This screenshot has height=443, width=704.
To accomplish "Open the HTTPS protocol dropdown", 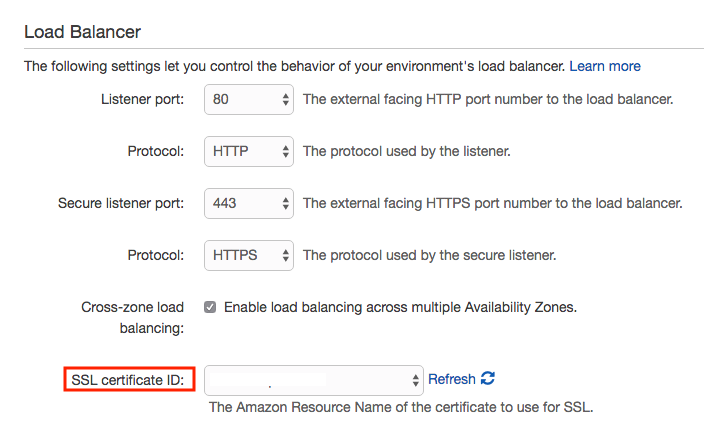I will point(249,255).
